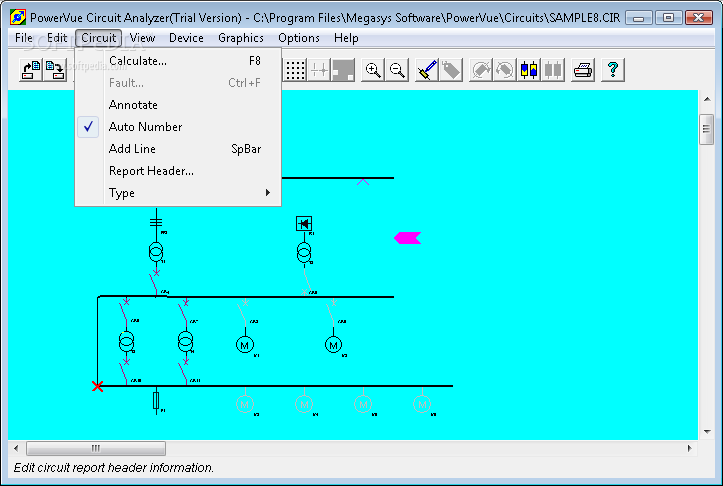This screenshot has height=486, width=723.
Task: Open the Help menu
Action: [346, 38]
